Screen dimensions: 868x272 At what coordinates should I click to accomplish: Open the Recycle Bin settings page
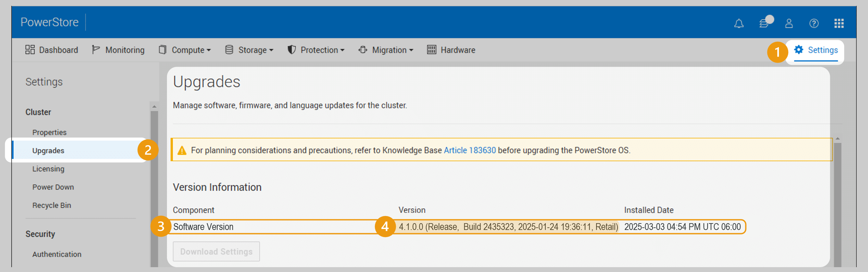[52, 205]
